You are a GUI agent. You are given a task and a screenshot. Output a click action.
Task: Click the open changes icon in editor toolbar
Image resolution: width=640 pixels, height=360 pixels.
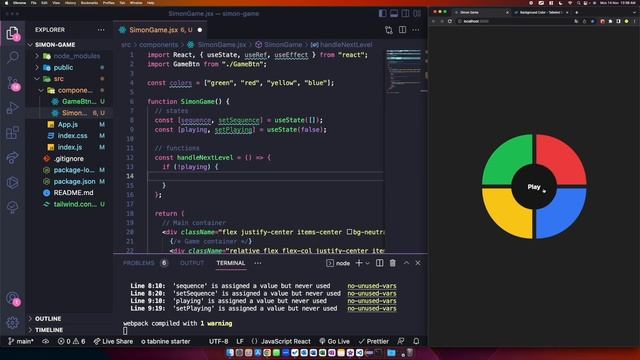pos(389,30)
